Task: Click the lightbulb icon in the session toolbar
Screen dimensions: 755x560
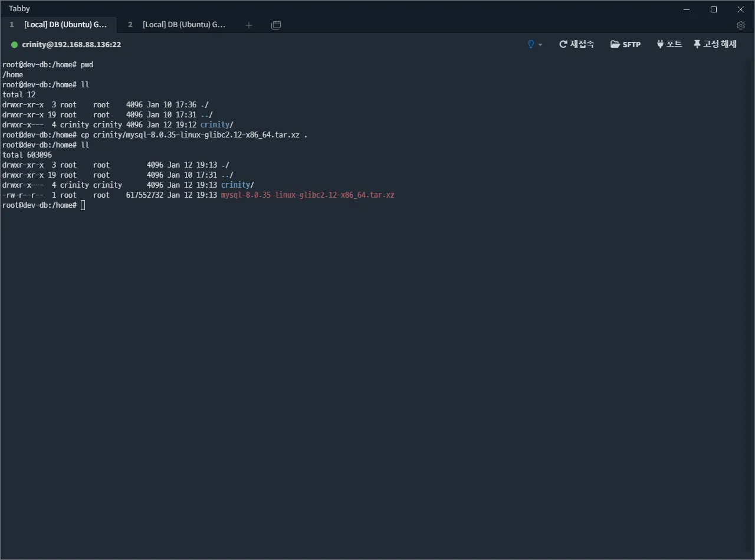Action: click(x=531, y=44)
